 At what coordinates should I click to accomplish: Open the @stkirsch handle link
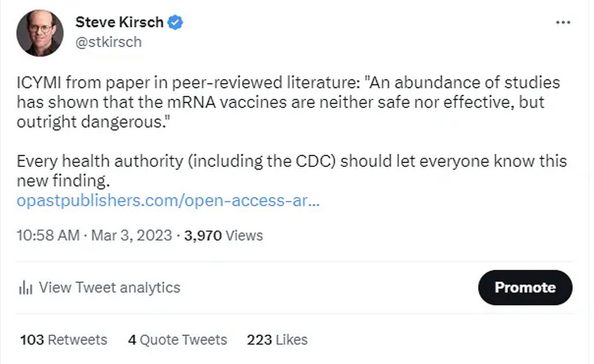108,42
